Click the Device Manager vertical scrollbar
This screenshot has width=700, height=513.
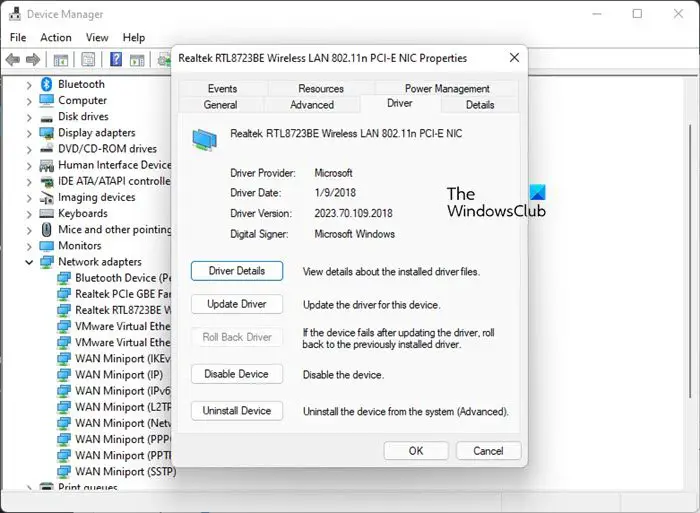point(691,261)
